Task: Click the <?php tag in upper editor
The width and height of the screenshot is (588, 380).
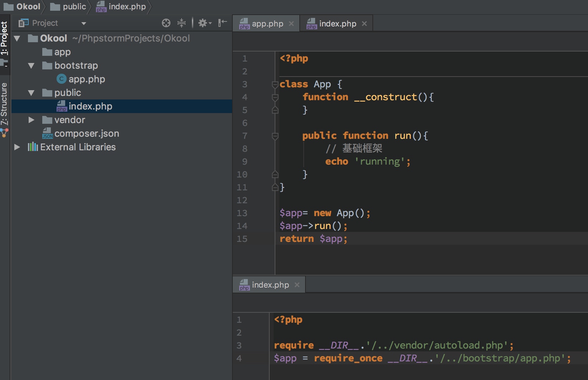Action: 294,58
